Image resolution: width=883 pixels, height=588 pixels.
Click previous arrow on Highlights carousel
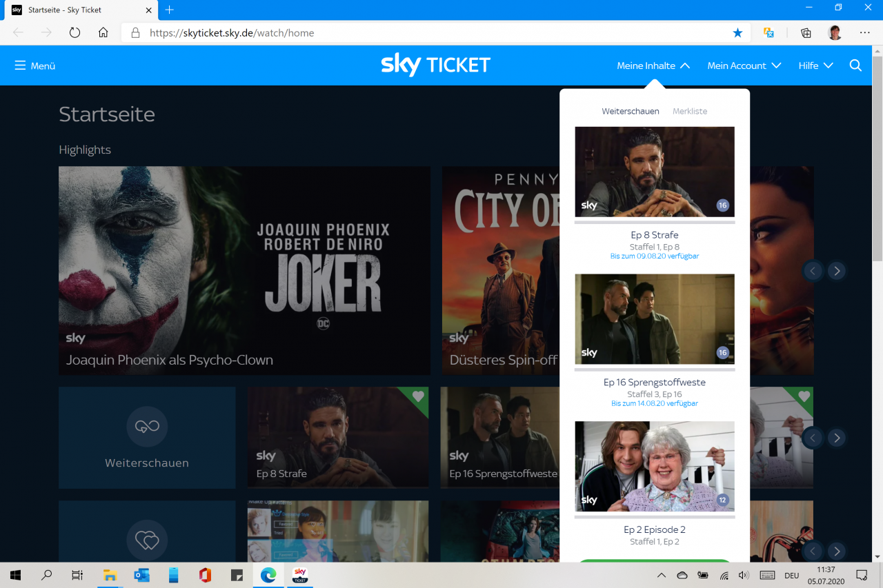(x=813, y=271)
